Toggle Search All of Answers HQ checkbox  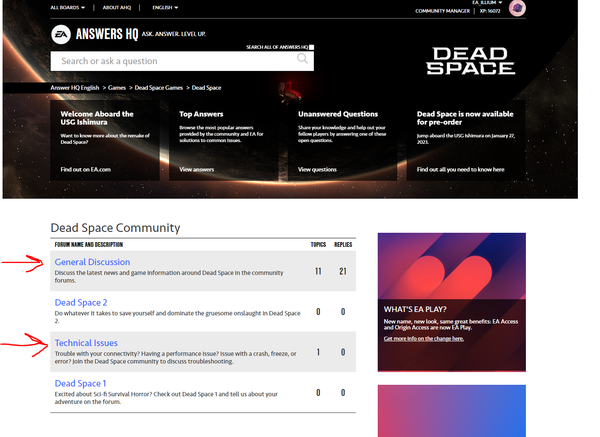[x=311, y=47]
